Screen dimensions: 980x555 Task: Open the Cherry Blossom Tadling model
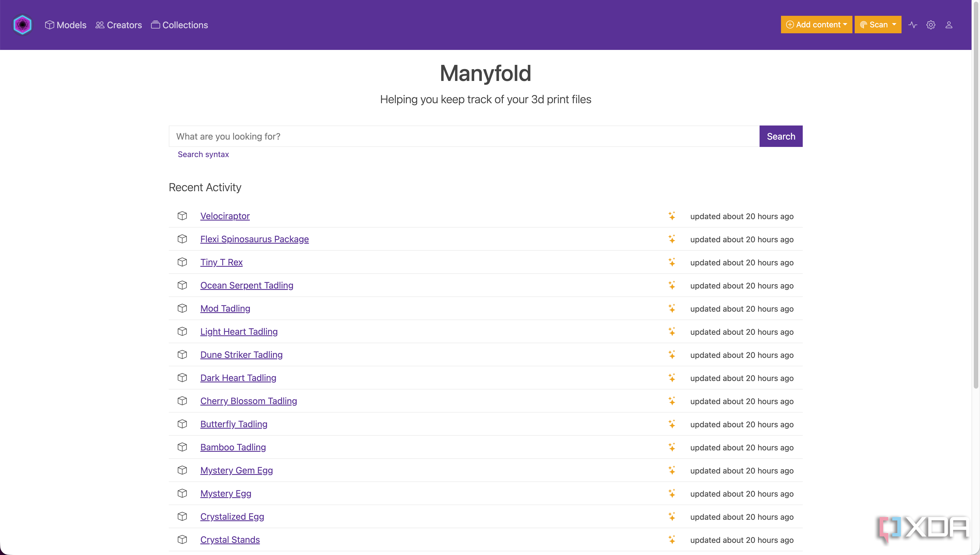[x=249, y=401]
